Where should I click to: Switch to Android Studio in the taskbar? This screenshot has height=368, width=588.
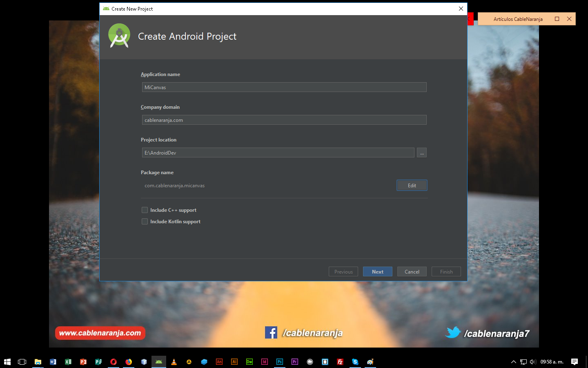[x=159, y=362]
